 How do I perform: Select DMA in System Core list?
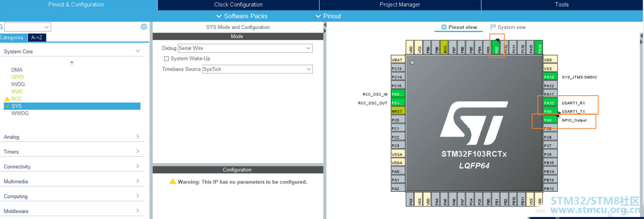[17, 70]
